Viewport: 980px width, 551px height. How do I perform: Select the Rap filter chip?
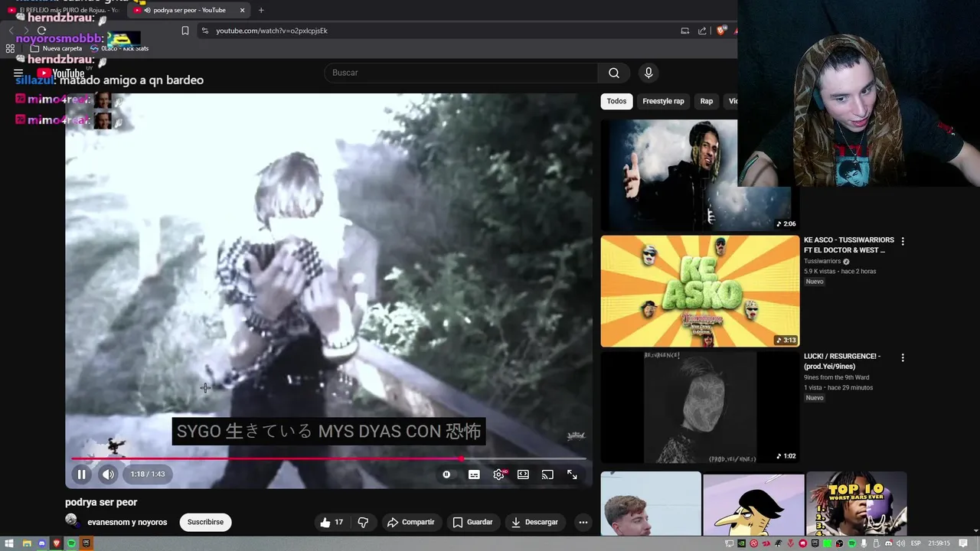pos(707,101)
